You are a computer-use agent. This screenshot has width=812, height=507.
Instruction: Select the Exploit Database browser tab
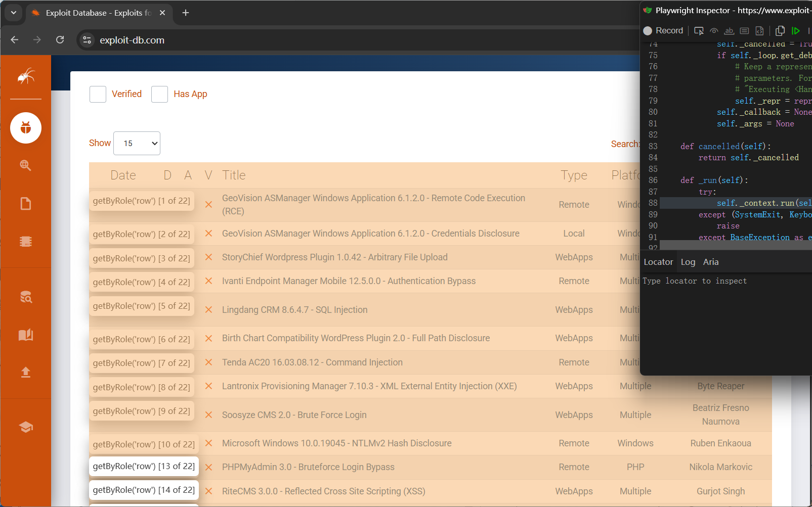click(99, 13)
